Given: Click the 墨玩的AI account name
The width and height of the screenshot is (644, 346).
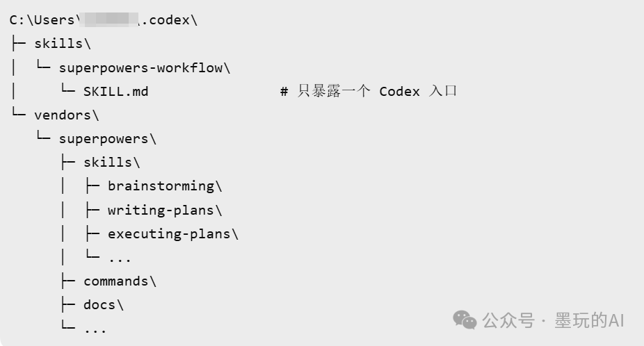Looking at the screenshot, I should click(590, 320).
